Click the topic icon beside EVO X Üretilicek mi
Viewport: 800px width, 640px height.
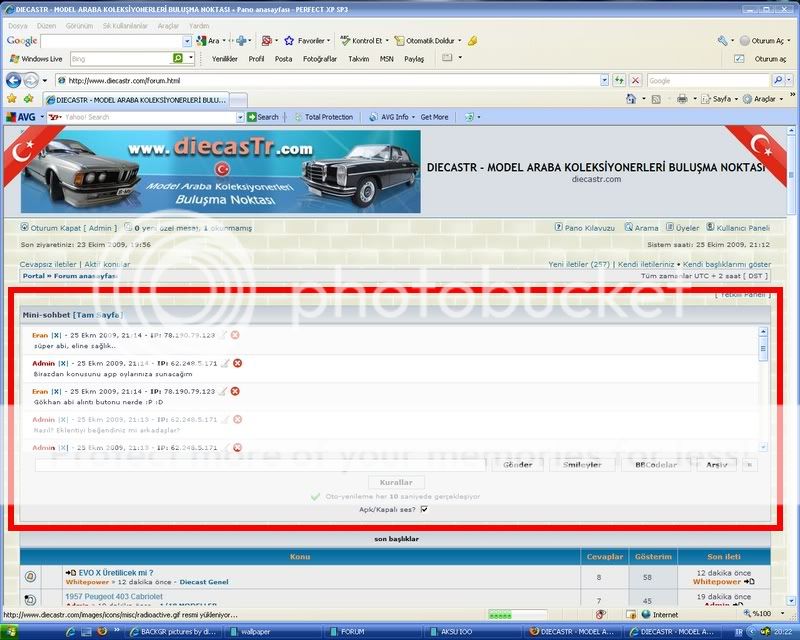point(30,577)
